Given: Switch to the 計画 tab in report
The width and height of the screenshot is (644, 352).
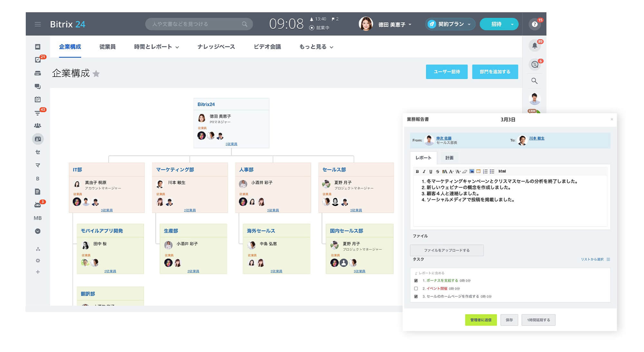Looking at the screenshot, I should [x=449, y=158].
